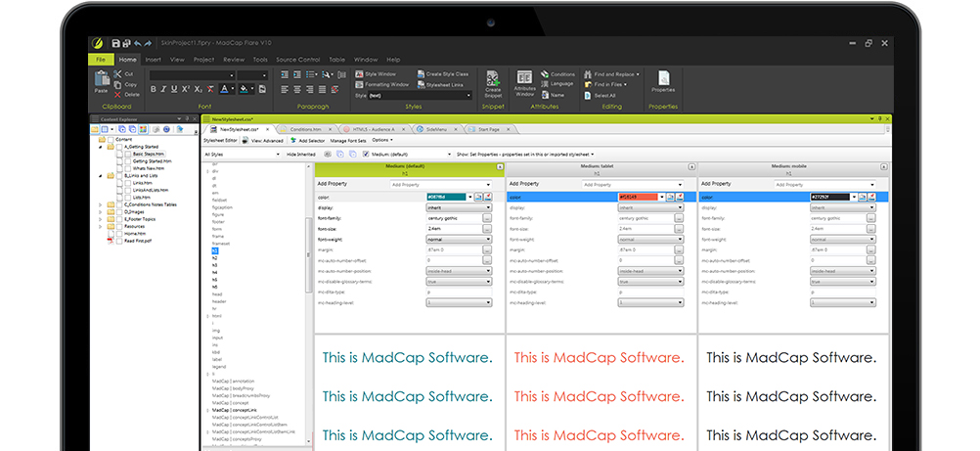Check the Links.htm checkbox
This screenshot has height=451, width=980.
(128, 183)
